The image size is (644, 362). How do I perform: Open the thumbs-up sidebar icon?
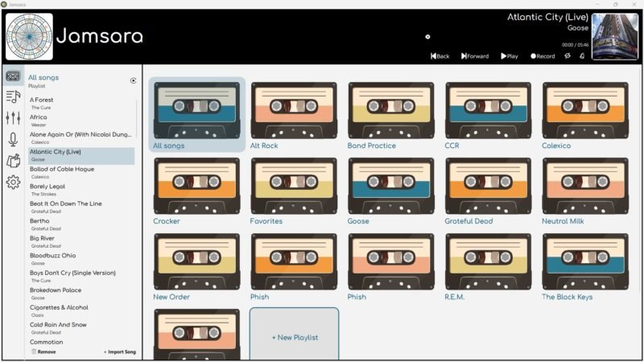coord(13,160)
